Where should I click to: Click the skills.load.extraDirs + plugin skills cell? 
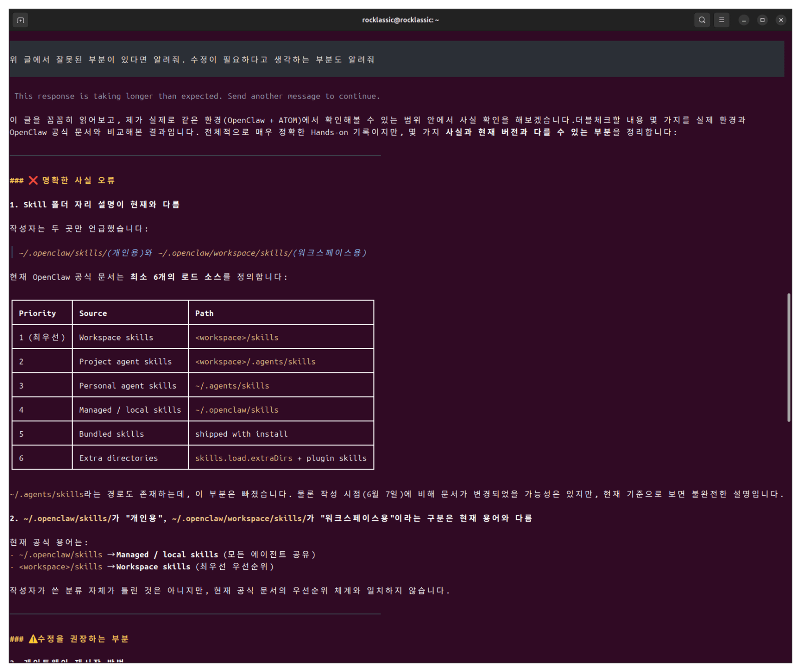281,458
